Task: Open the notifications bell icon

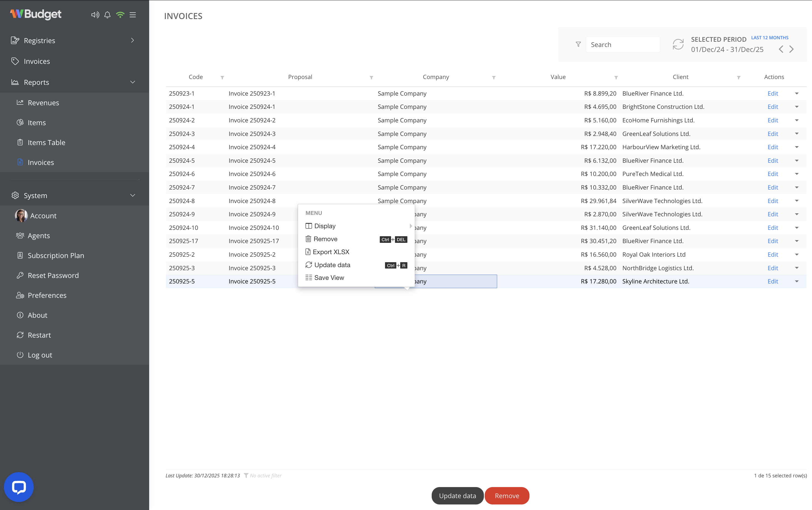Action: (107, 15)
